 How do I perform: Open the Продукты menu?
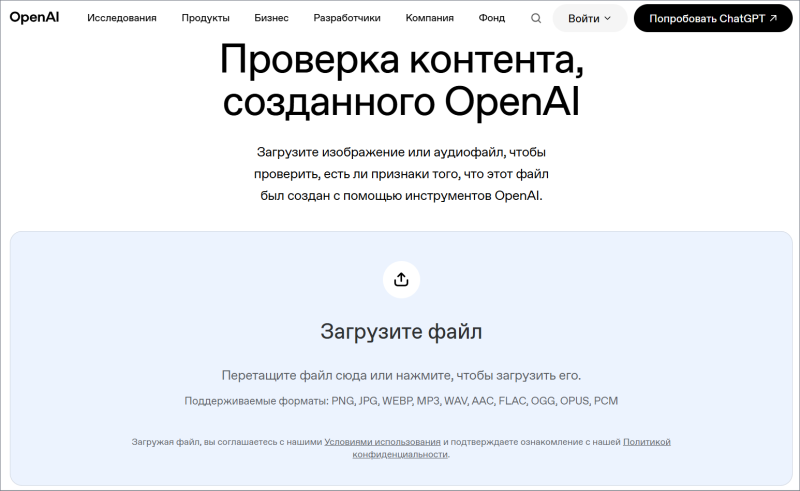pyautogui.click(x=206, y=18)
